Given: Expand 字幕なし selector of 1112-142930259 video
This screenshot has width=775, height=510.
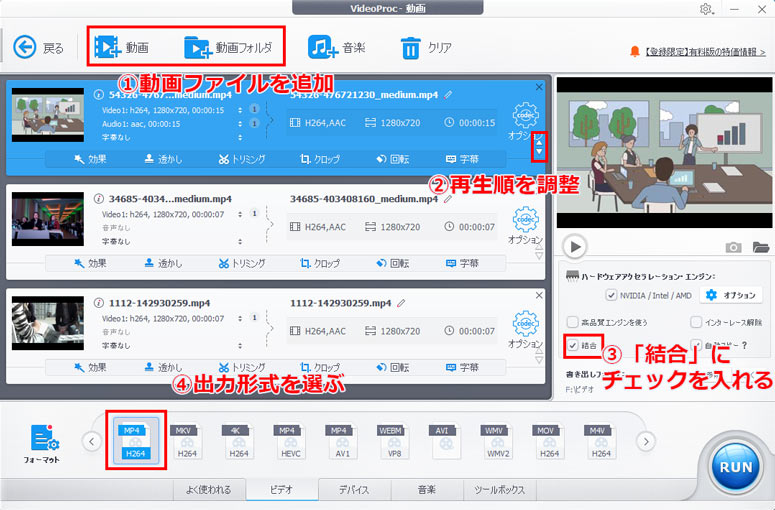Looking at the screenshot, I should 240,346.
